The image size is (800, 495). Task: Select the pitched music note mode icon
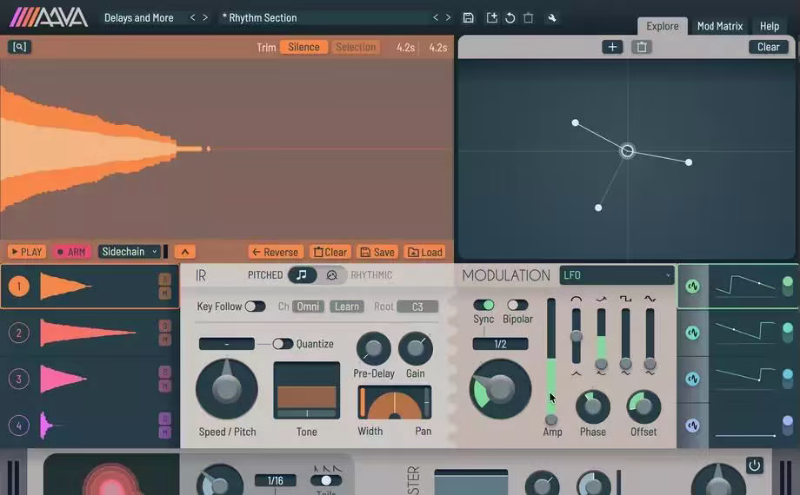(x=302, y=275)
